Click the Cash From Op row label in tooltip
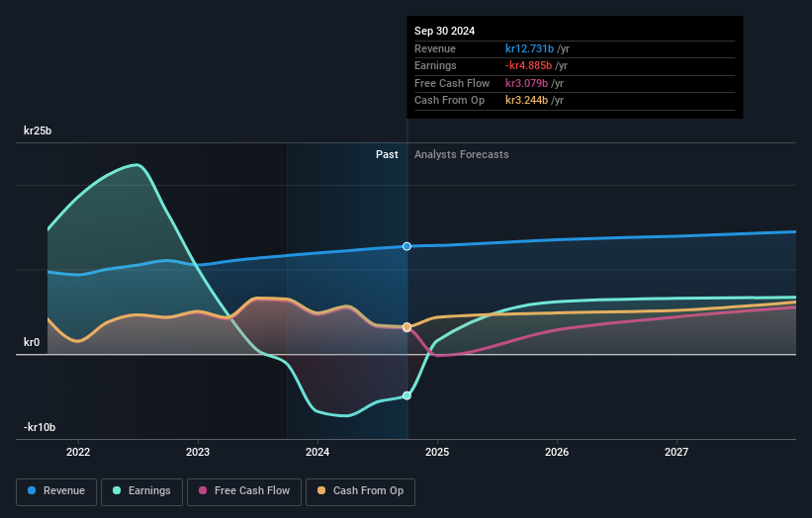This screenshot has height=518, width=812. (449, 101)
